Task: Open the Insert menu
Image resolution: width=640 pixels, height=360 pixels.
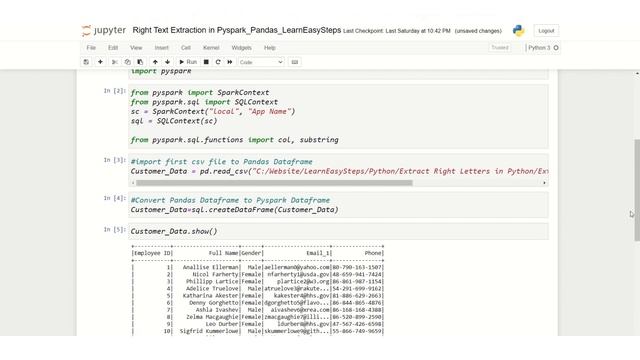Action: coord(162,48)
